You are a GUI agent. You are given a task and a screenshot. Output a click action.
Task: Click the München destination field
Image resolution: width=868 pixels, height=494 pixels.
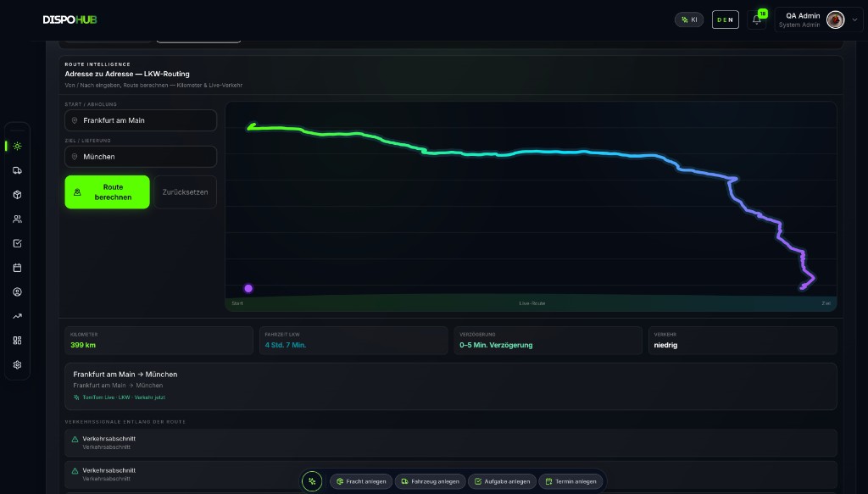point(141,157)
